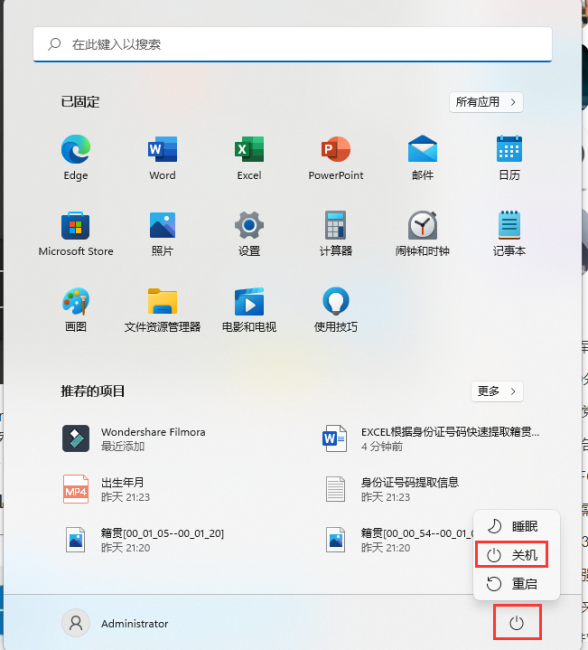Focus the 在此键入以搜索 search box

pos(293,44)
